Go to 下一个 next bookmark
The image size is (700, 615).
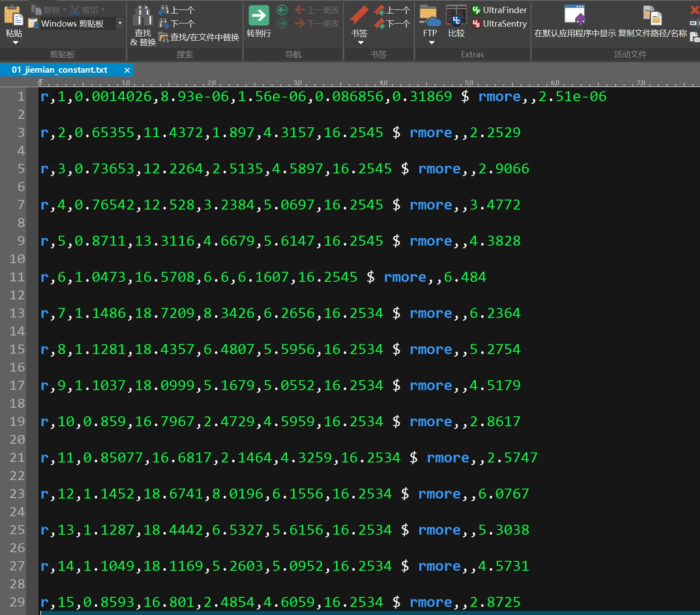click(x=392, y=23)
